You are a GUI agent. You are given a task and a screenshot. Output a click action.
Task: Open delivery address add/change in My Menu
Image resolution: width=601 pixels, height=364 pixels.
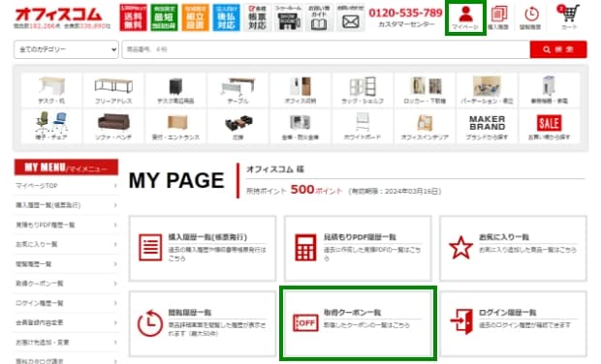[x=66, y=342]
